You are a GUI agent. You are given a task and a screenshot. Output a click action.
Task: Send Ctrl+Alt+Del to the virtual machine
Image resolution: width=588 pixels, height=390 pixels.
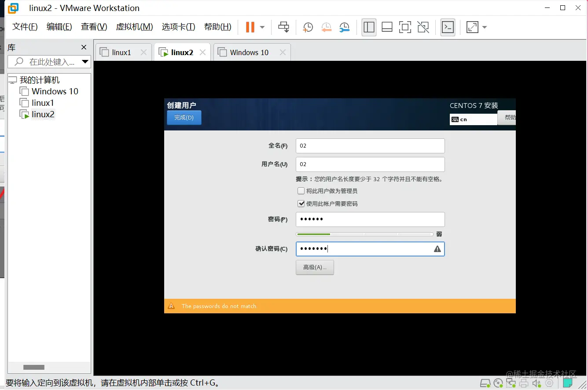(x=283, y=27)
